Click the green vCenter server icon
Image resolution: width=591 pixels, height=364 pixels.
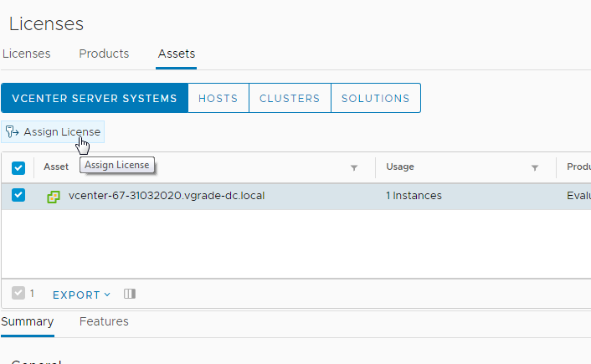pyautogui.click(x=54, y=197)
